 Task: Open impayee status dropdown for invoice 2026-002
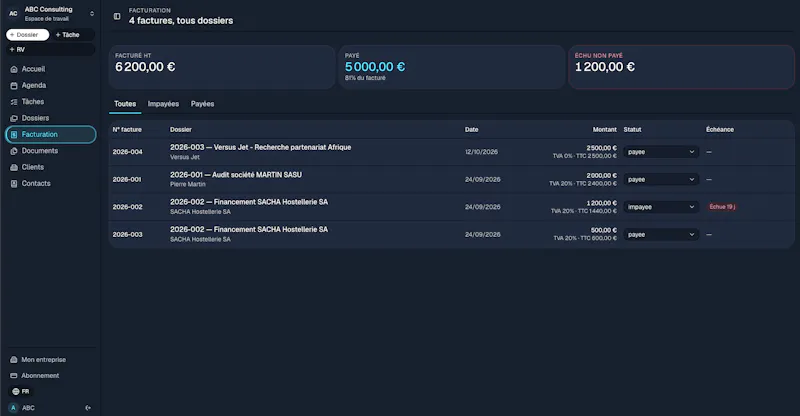point(661,207)
